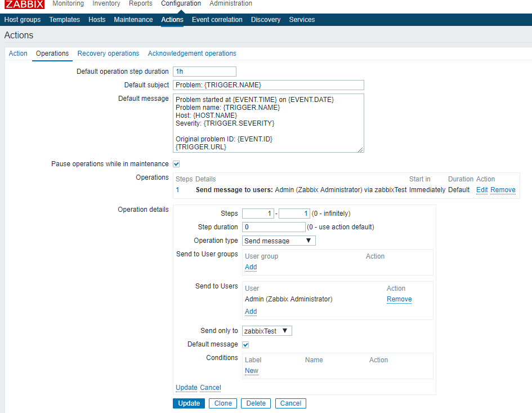Click the Delete button
The height and width of the screenshot is (413, 532).
pos(256,403)
